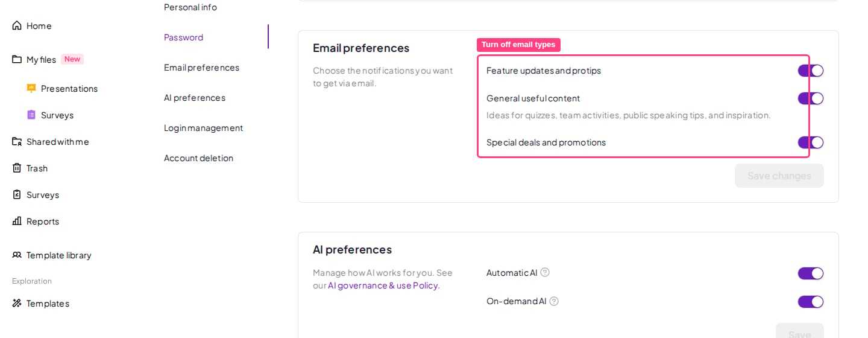
Task: Toggle the On-demand AI switch
Action: tap(811, 302)
